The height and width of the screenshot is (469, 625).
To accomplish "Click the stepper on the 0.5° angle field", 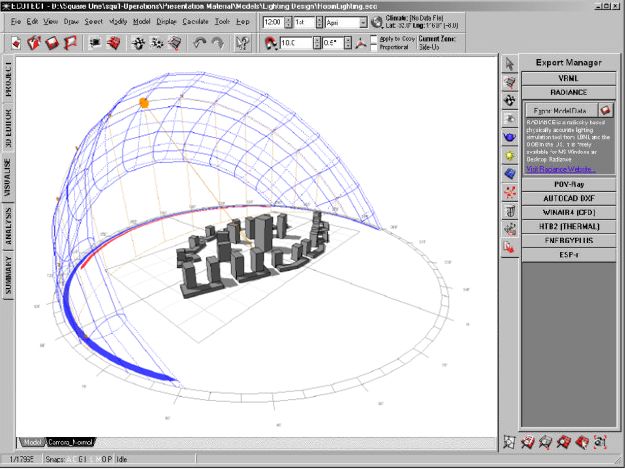I will point(348,43).
